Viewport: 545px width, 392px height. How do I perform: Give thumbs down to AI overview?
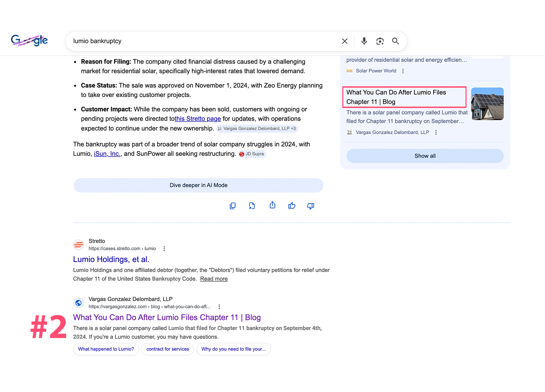(x=311, y=206)
